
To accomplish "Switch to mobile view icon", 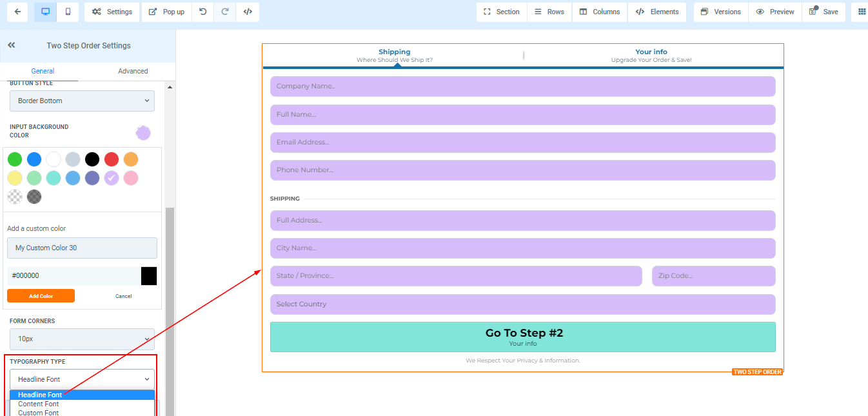I will tap(68, 12).
